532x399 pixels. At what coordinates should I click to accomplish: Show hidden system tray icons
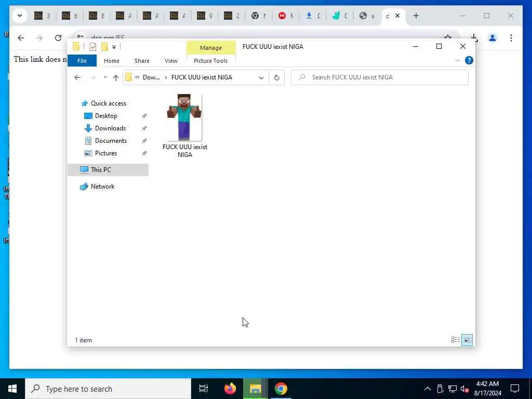[x=428, y=389]
